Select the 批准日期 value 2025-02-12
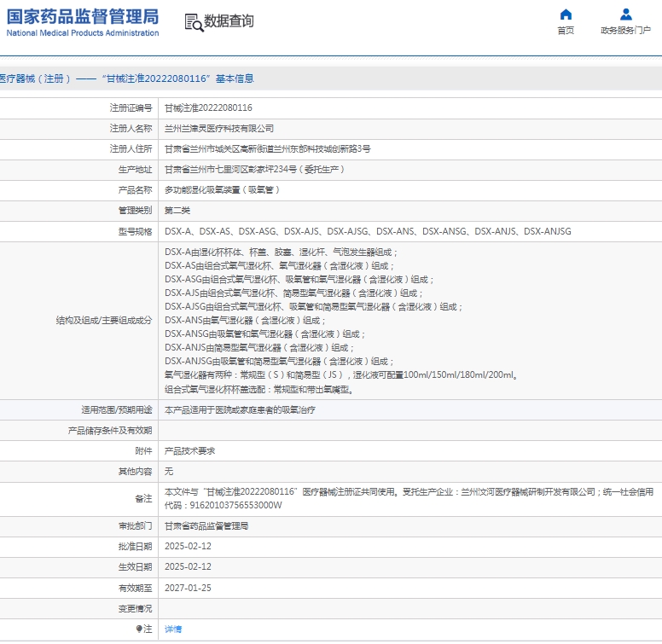The height and width of the screenshot is (644, 662). 188,546
